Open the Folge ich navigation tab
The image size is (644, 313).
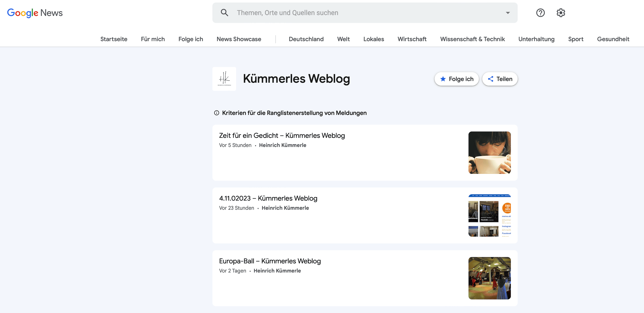pos(191,39)
